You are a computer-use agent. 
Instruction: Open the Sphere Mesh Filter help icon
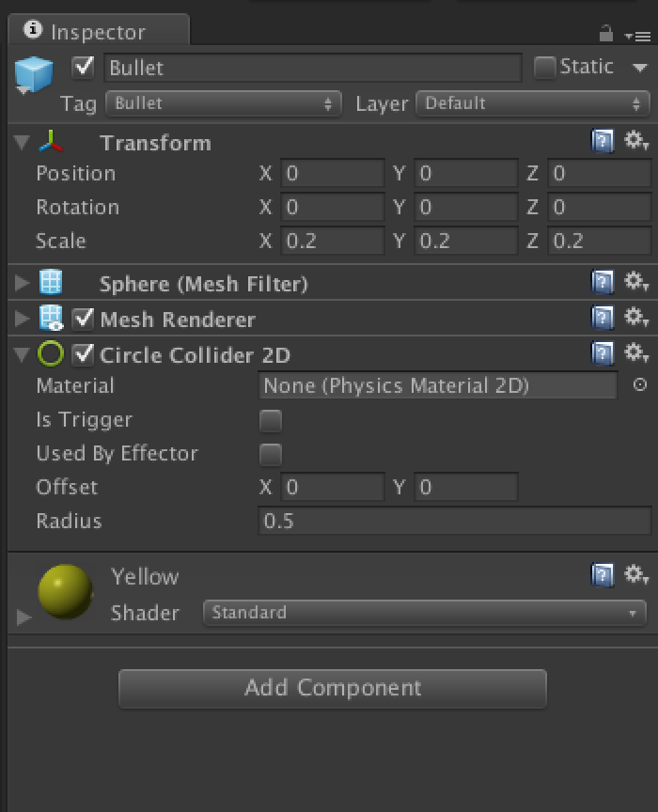click(603, 282)
